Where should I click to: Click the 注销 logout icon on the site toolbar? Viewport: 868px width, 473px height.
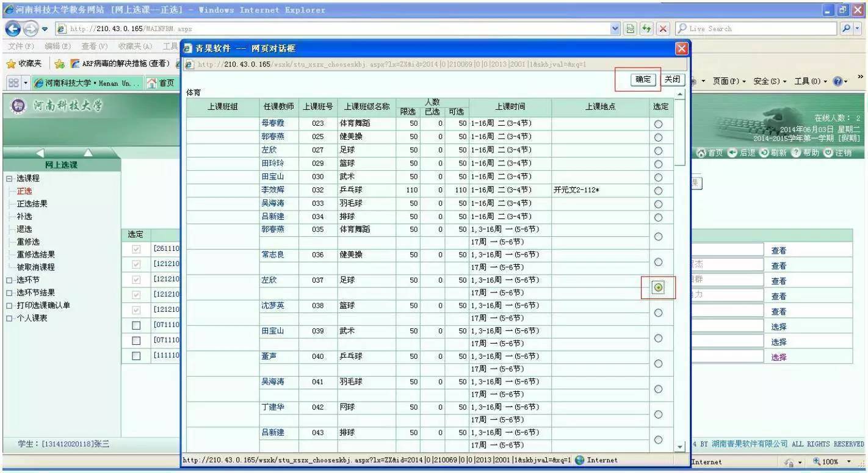[828, 153]
